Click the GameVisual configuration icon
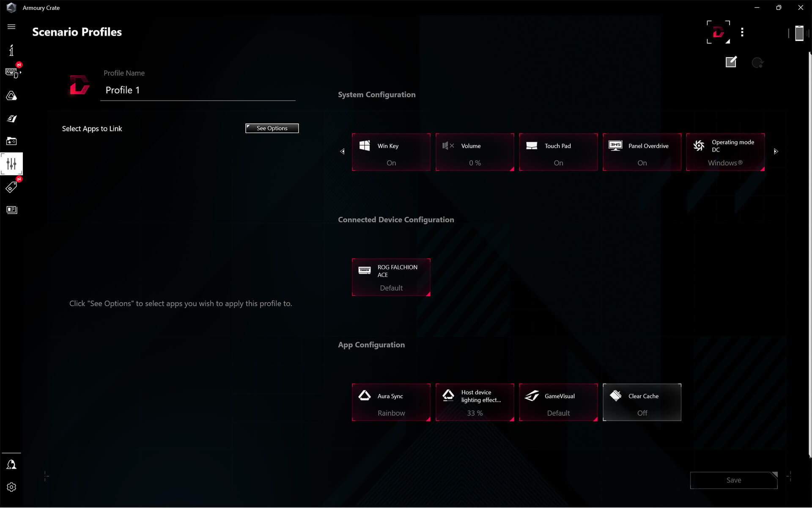The image size is (812, 508). pyautogui.click(x=532, y=396)
